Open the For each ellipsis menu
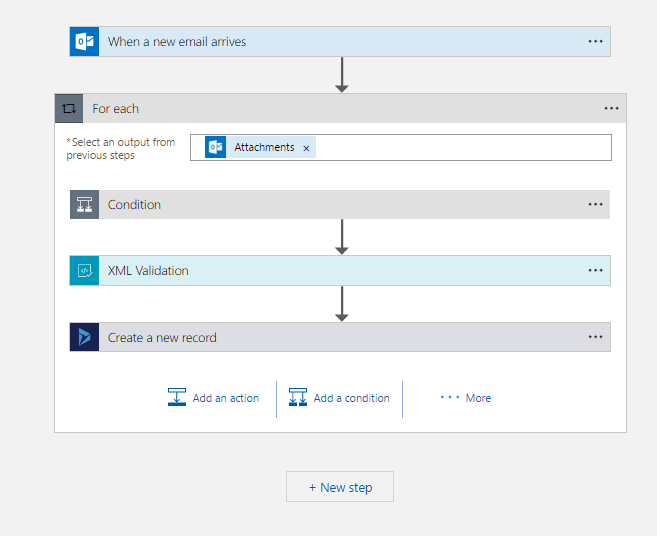This screenshot has height=536, width=657. 611,109
